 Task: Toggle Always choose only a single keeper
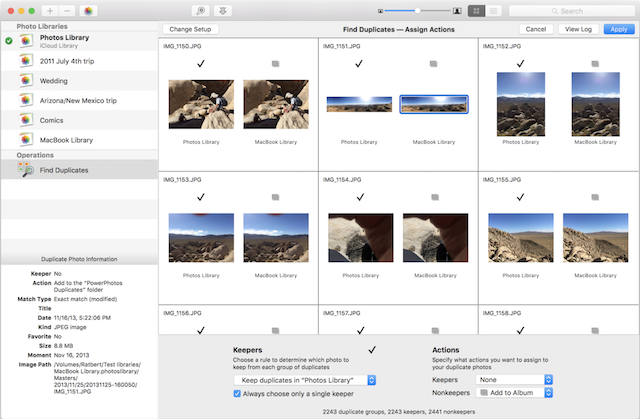237,394
